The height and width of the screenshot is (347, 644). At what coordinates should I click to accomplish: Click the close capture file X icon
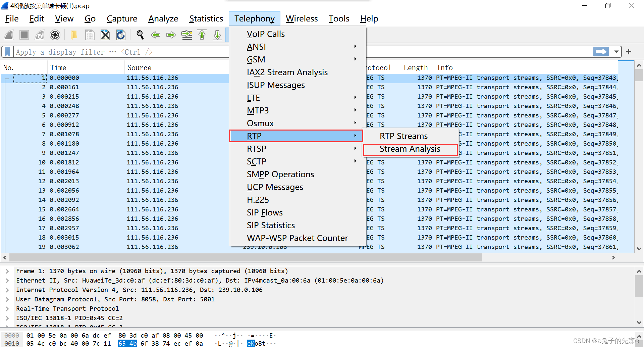pos(105,35)
